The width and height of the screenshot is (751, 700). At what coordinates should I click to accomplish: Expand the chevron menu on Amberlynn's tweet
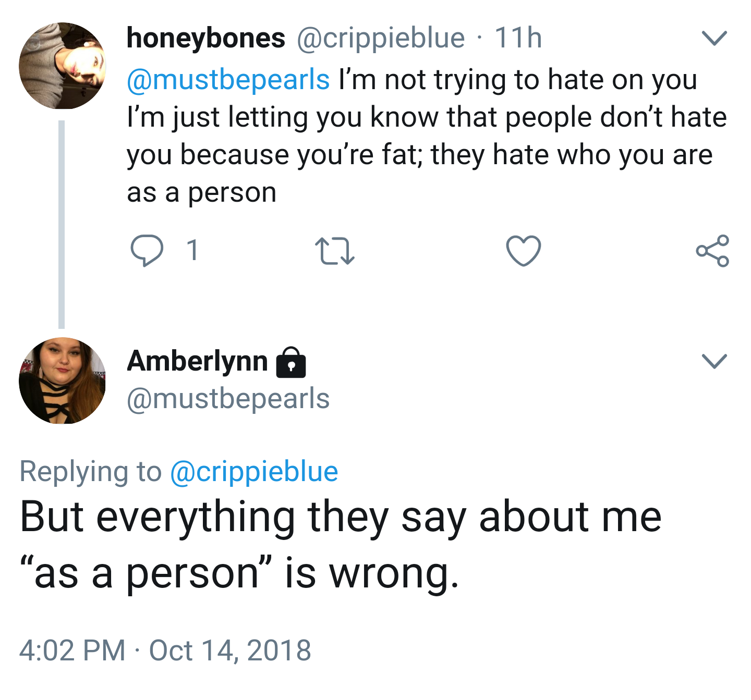(714, 361)
